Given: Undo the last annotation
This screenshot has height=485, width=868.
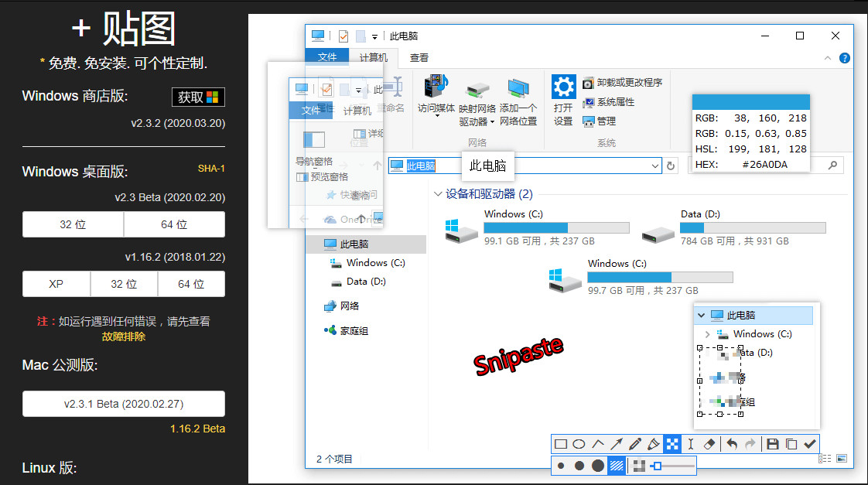Looking at the screenshot, I should coord(732,444).
